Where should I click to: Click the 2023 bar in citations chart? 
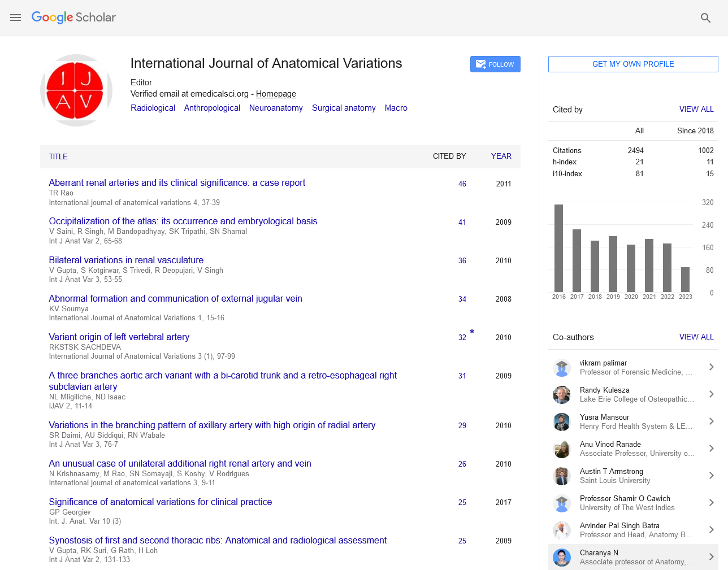pos(686,280)
